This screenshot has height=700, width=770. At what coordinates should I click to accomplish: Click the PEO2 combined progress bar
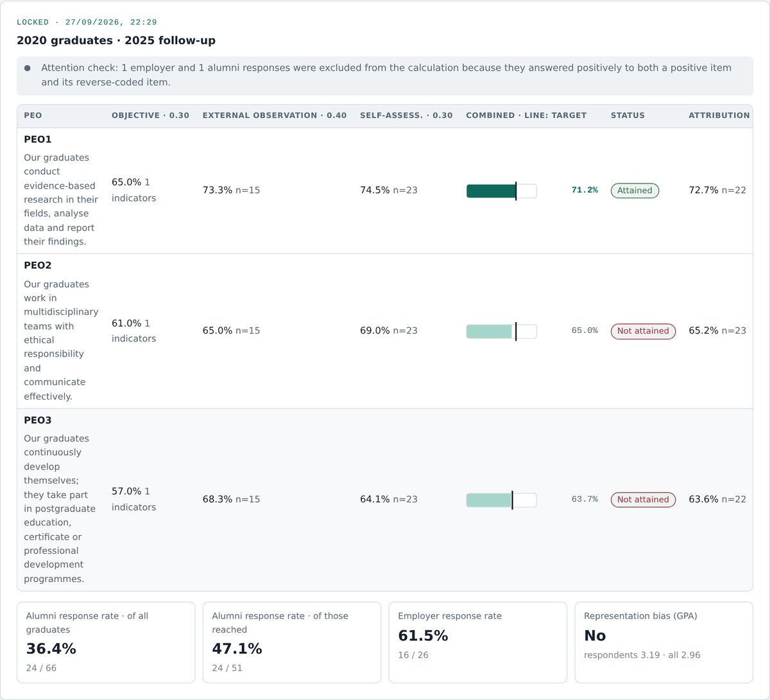[501, 331]
